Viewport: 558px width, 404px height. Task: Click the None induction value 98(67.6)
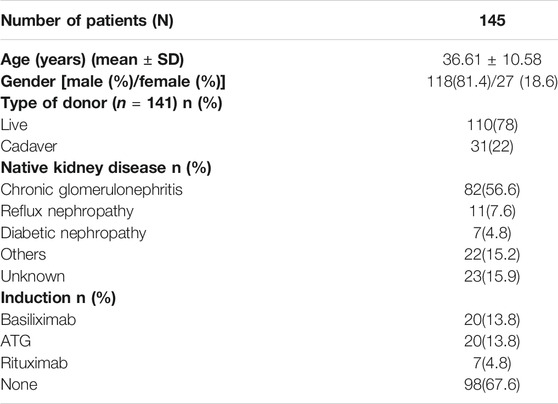point(492,384)
